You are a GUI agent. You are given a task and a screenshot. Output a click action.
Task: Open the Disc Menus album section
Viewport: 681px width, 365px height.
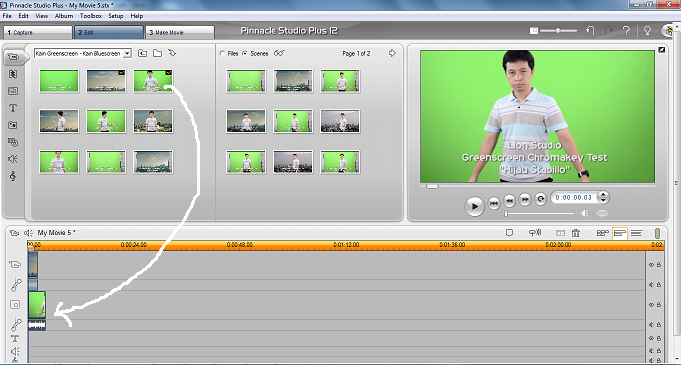pos(13,142)
